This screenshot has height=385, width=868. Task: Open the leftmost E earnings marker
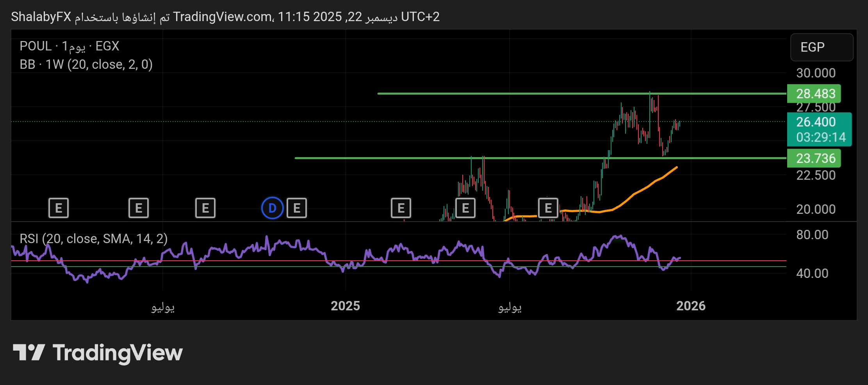coord(59,208)
